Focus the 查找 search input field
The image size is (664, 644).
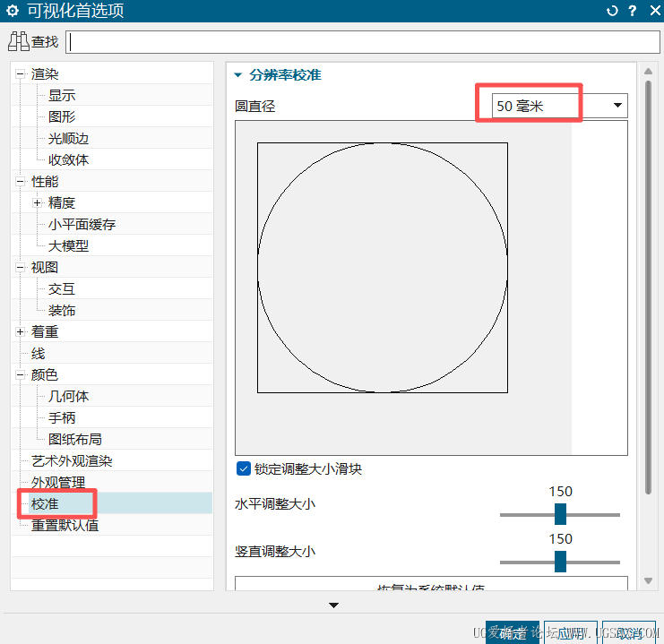coord(363,42)
